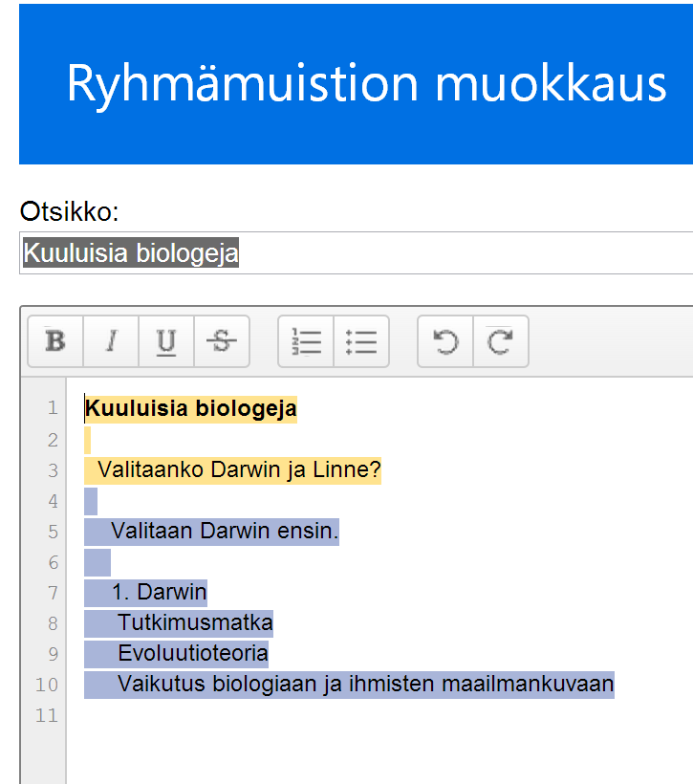This screenshot has width=693, height=784.
Task: Click the 'Evoluutioteoria' text line
Action: 193,654
